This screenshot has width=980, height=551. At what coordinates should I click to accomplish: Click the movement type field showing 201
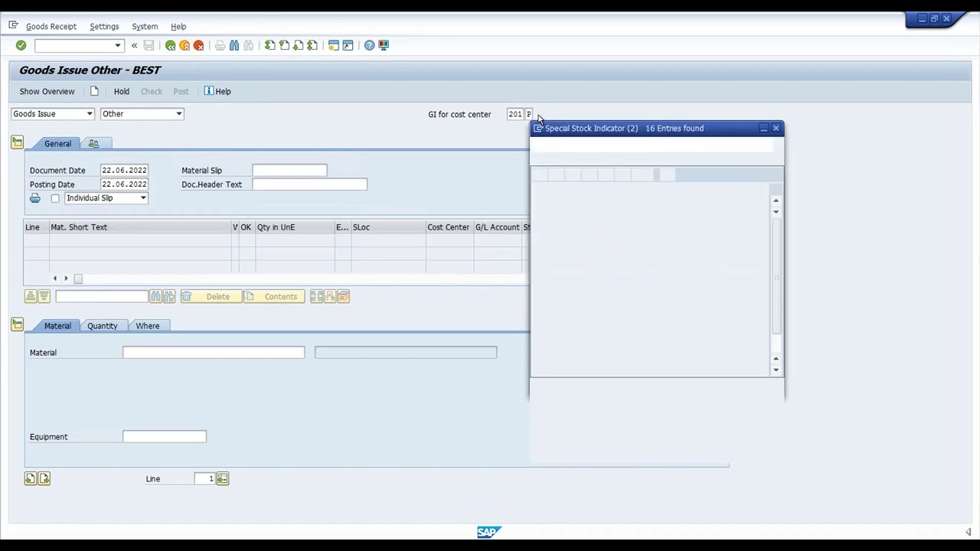pos(514,114)
